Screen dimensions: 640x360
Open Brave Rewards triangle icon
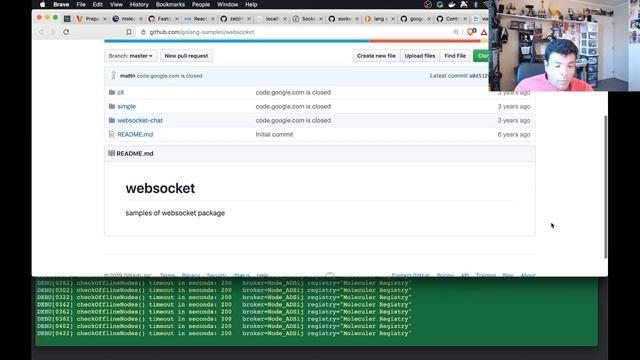[x=484, y=32]
